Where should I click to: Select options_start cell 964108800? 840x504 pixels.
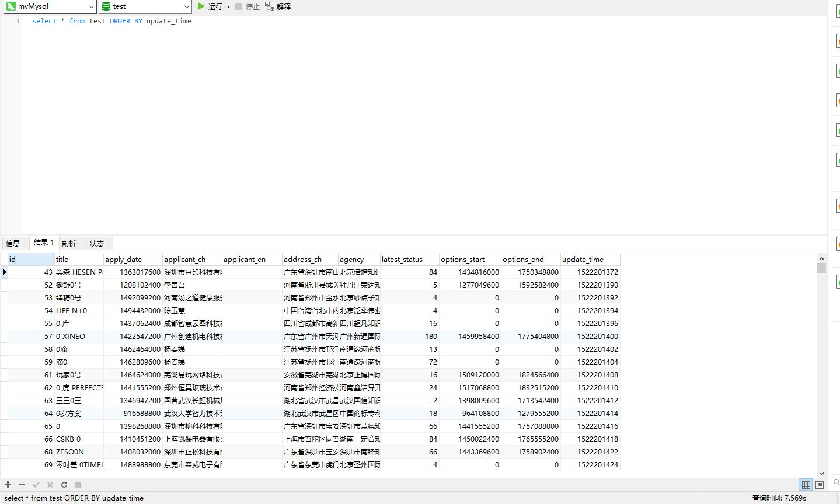coord(470,414)
